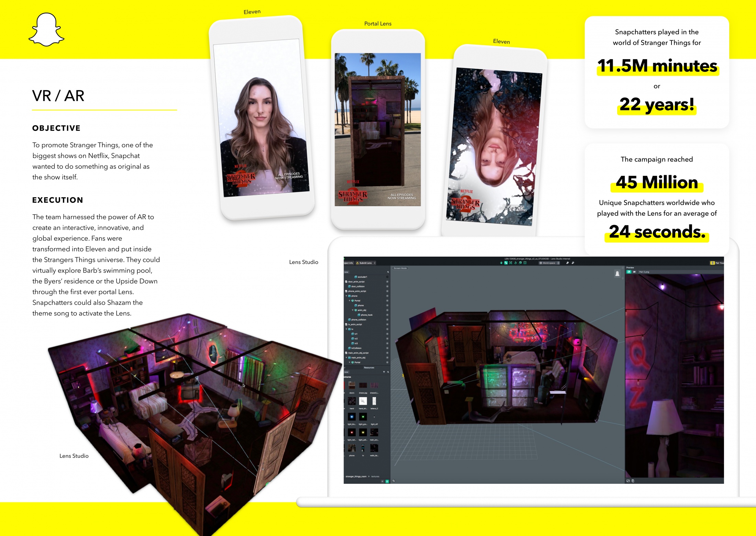Collapse the main_anim_obj group node

tap(346, 357)
